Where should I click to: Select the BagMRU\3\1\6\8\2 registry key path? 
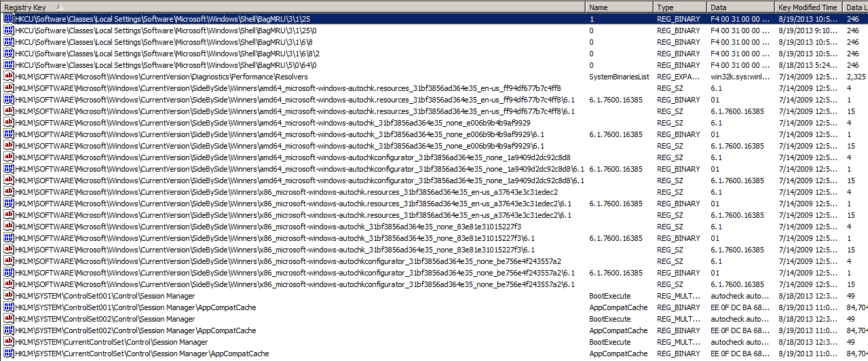[168, 54]
